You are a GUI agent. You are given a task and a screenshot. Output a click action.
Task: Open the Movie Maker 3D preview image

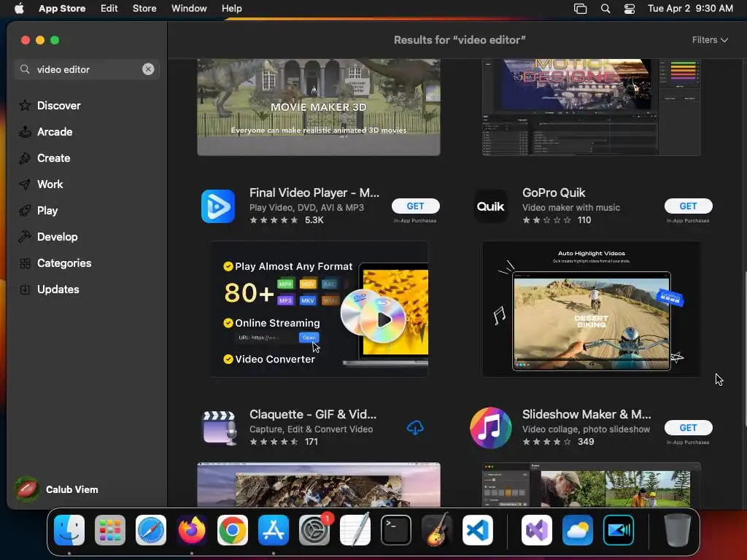coord(319,107)
